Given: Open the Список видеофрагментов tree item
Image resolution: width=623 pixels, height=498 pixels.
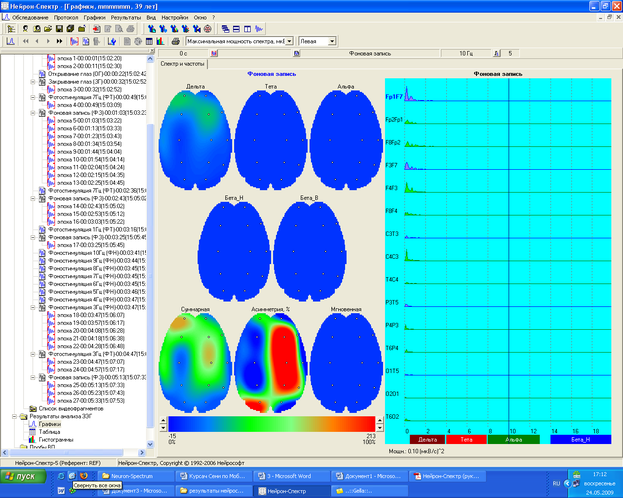Looking at the screenshot, I should 71,409.
